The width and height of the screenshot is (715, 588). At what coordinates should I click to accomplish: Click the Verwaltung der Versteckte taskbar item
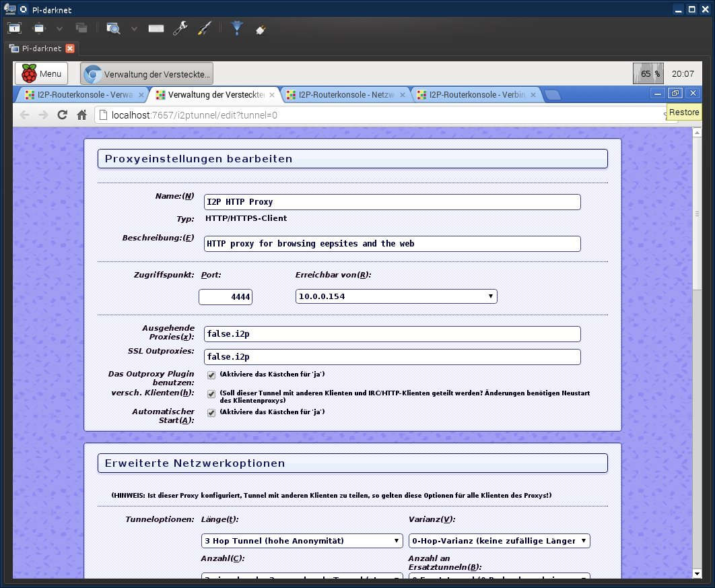[x=147, y=73]
